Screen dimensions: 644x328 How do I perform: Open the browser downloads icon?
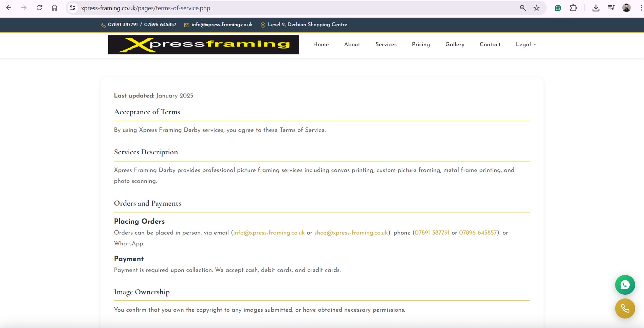[x=596, y=8]
